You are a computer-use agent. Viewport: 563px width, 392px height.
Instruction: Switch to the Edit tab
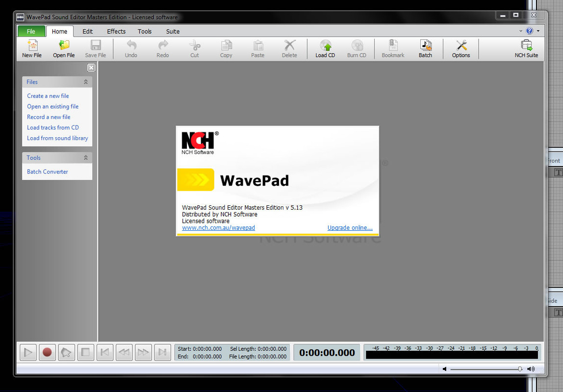[88, 31]
